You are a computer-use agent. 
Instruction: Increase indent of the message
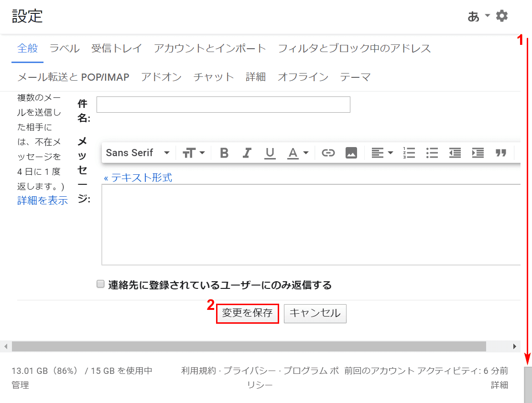[x=478, y=153]
